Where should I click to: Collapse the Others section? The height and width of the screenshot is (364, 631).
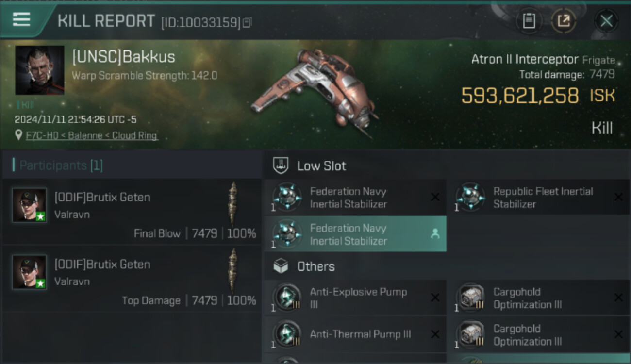coord(315,266)
